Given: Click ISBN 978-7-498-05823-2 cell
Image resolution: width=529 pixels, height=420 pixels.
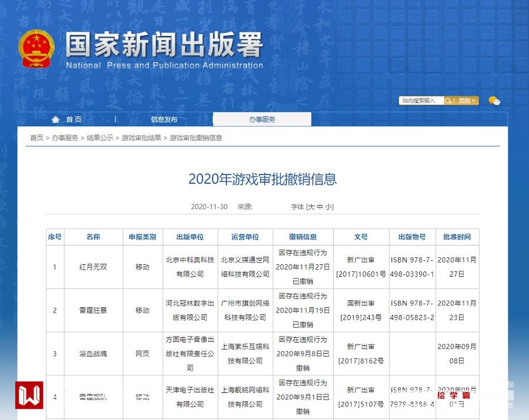Looking at the screenshot, I should tap(412, 311).
